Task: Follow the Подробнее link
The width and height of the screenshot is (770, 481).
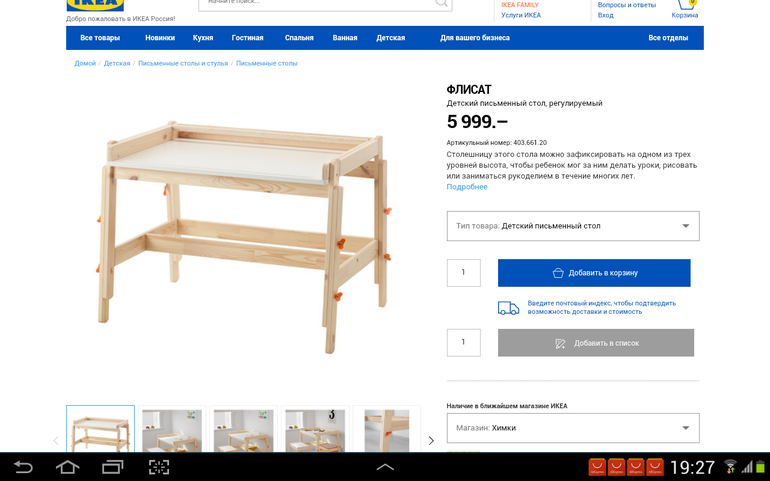Action: click(x=467, y=187)
